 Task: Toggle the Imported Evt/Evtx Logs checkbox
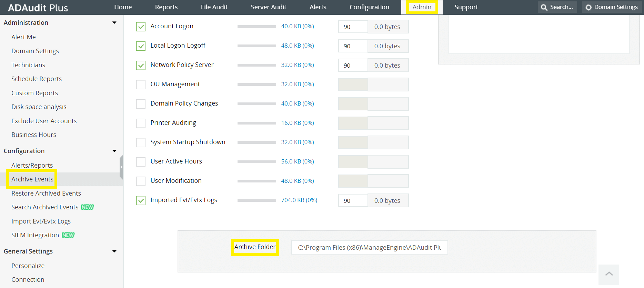pos(141,200)
